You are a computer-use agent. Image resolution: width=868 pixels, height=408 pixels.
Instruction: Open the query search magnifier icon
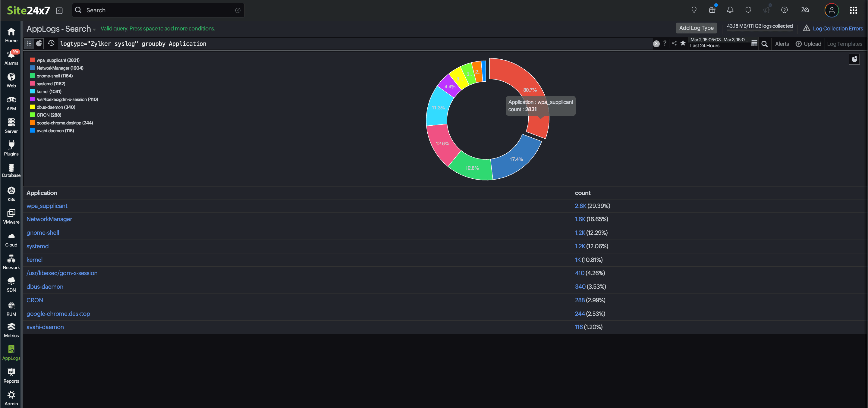[x=765, y=43]
